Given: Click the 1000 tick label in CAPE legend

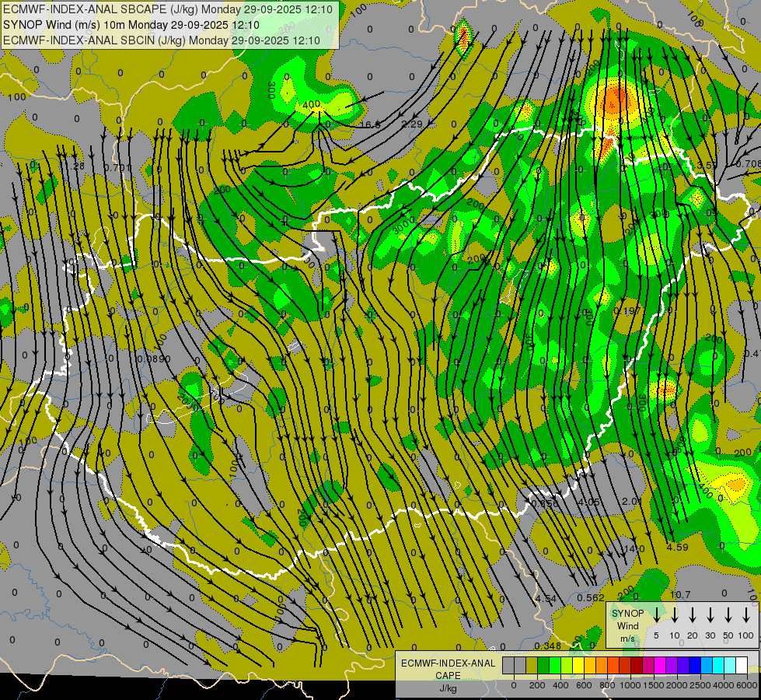Looking at the screenshot, I should pyautogui.click(x=630, y=685).
